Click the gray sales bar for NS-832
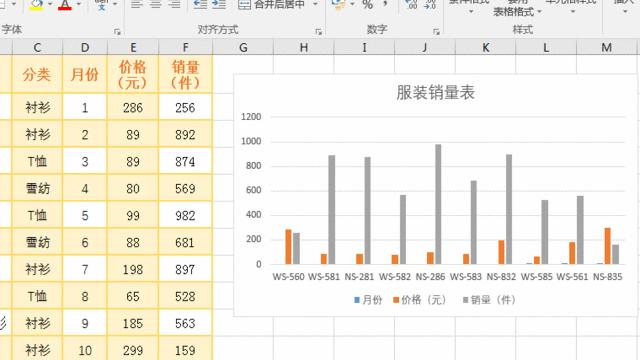640x360 pixels. 509,209
